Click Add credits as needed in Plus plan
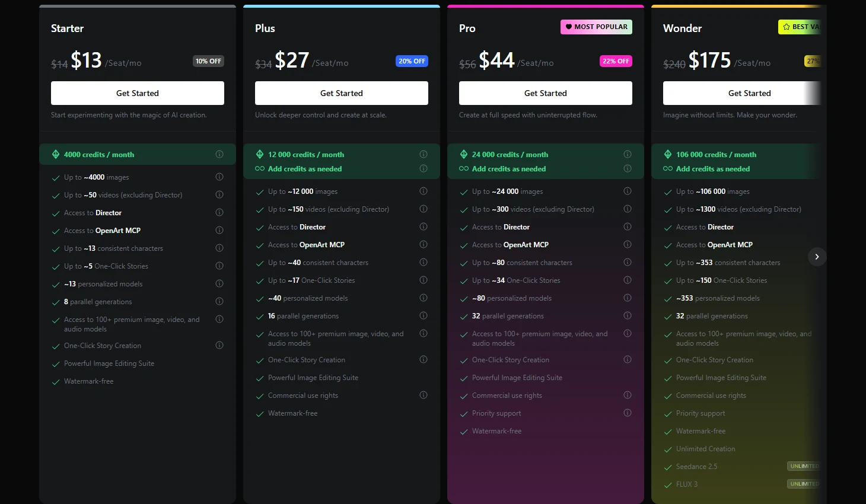 click(305, 169)
